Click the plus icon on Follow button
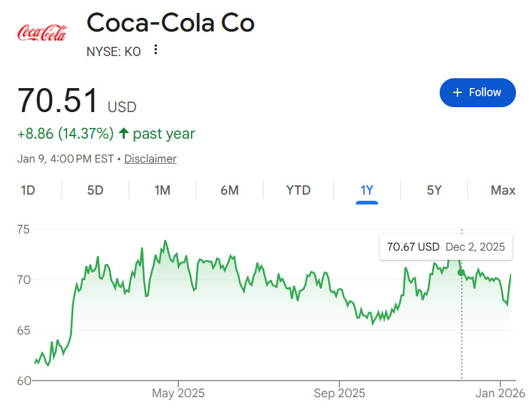This screenshot has width=532, height=412. point(457,92)
